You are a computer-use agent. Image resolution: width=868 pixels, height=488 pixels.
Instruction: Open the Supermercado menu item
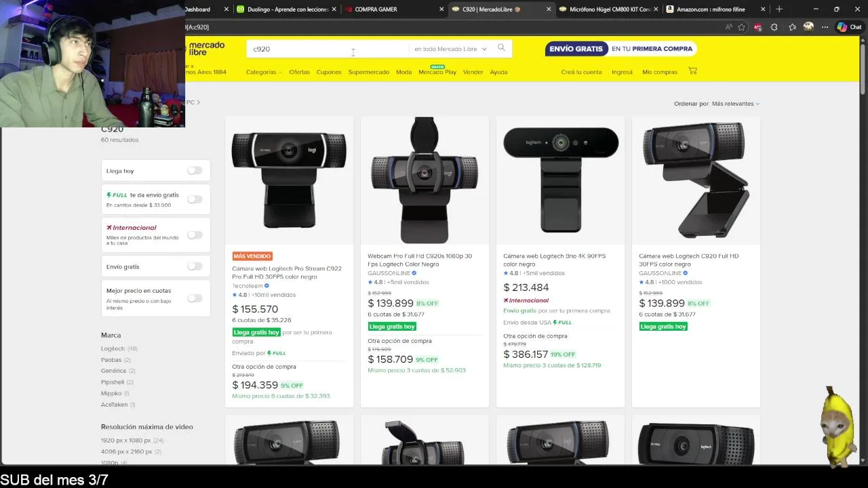click(x=369, y=72)
